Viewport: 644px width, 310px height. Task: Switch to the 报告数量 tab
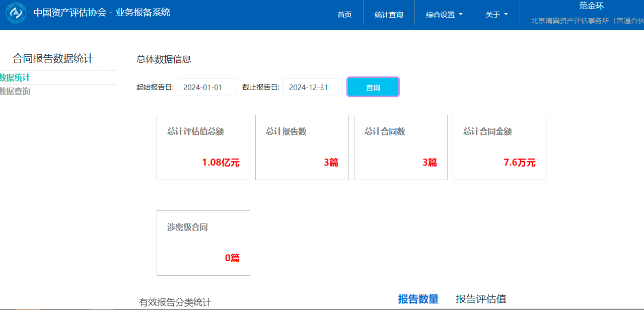(418, 299)
